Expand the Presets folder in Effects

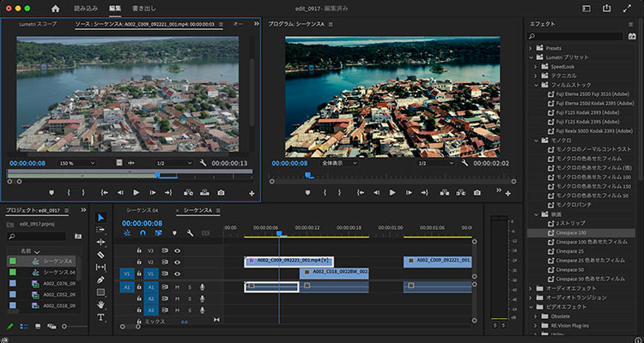[x=531, y=48]
